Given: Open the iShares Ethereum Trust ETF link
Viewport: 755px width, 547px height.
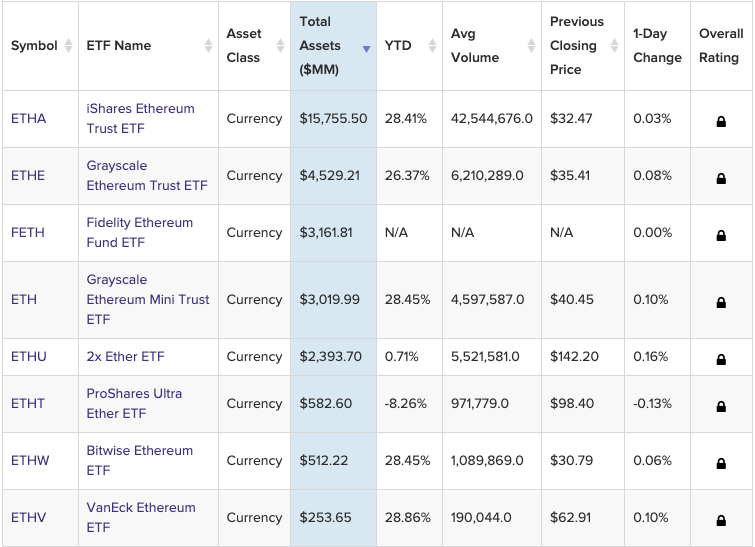Looking at the screenshot, I should click(x=140, y=118).
